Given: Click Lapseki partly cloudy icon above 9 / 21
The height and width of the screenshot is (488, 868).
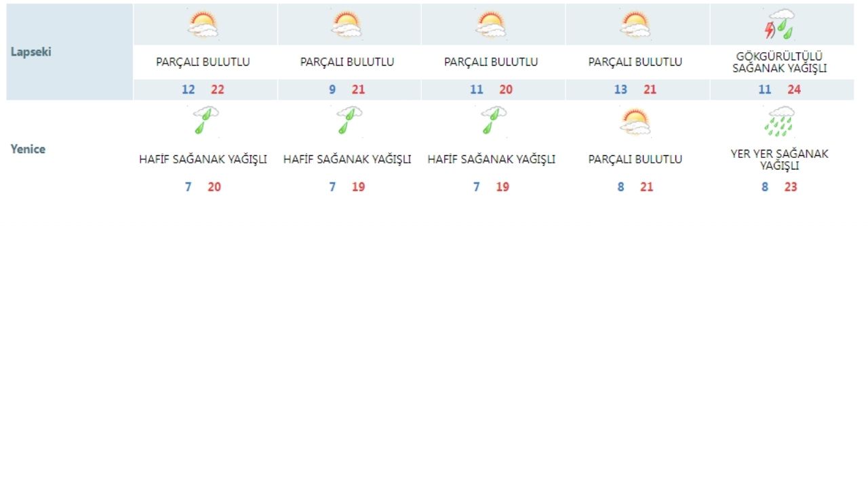Looking at the screenshot, I should [x=347, y=24].
